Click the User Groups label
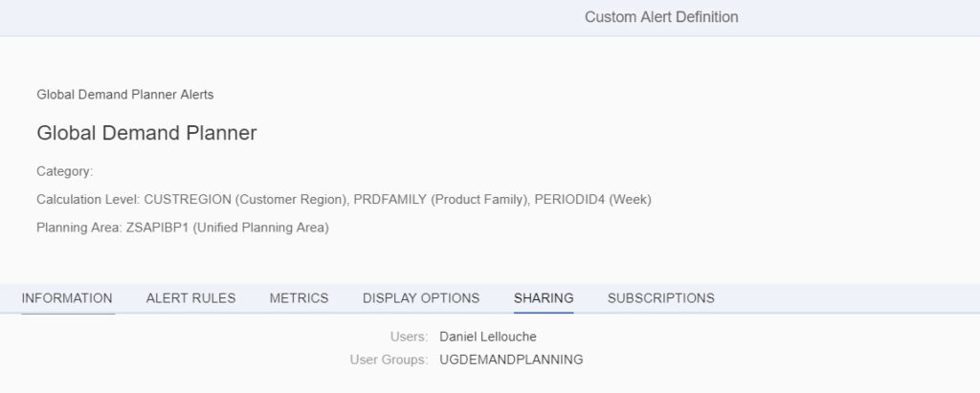980x393 pixels. [x=389, y=360]
